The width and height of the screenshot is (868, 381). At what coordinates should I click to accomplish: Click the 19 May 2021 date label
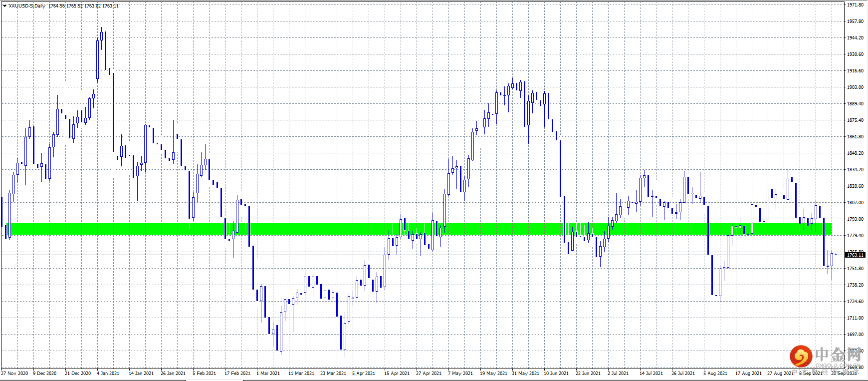[493, 374]
